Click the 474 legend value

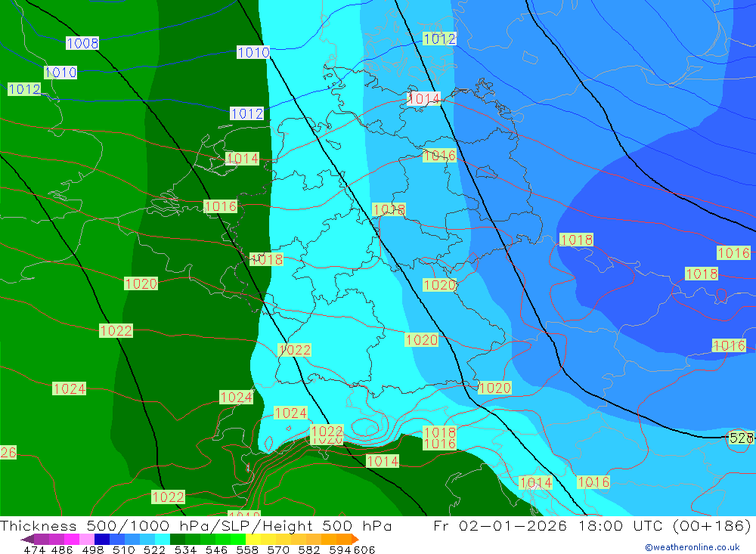[x=34, y=549]
